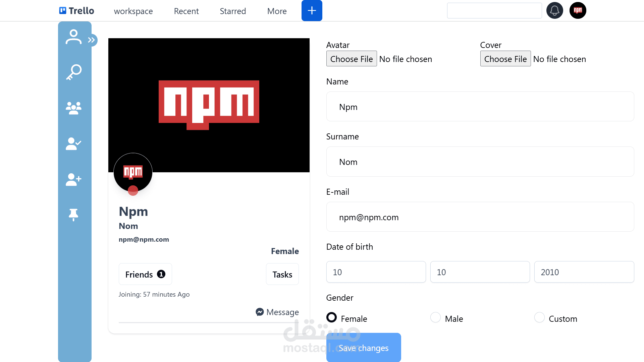Choose File for the Avatar upload

point(351,59)
